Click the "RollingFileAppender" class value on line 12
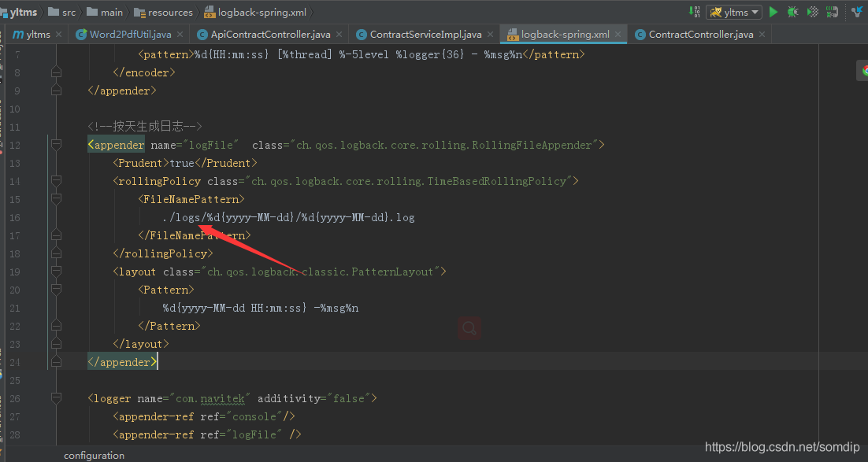The height and width of the screenshot is (462, 868). tap(532, 145)
